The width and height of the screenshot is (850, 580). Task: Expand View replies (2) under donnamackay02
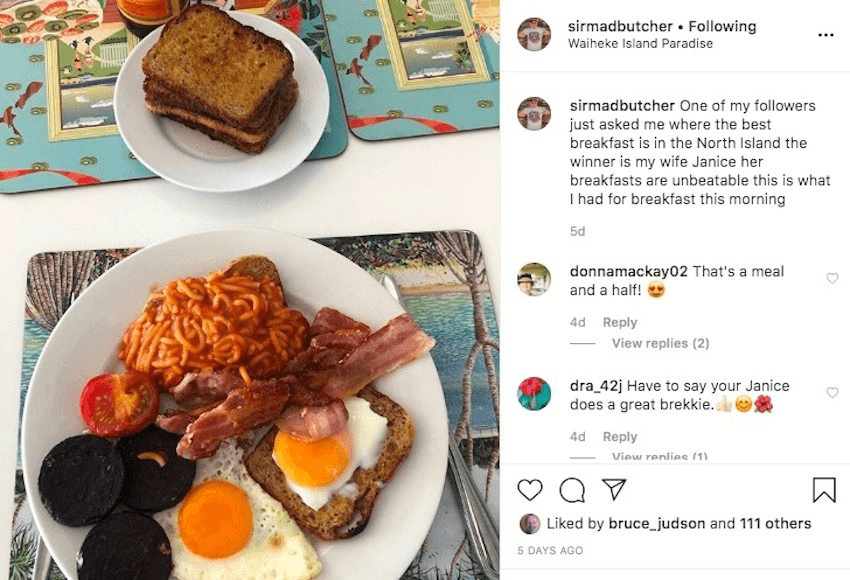tap(660, 343)
